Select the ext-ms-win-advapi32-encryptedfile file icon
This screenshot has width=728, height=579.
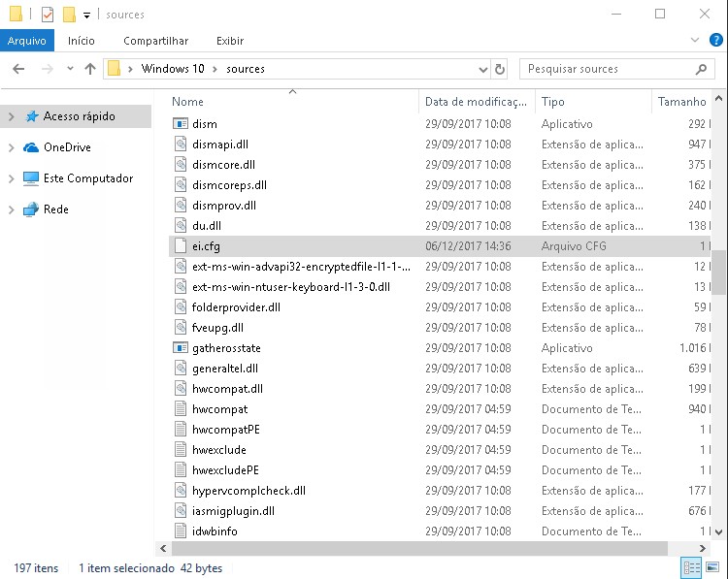(181, 267)
